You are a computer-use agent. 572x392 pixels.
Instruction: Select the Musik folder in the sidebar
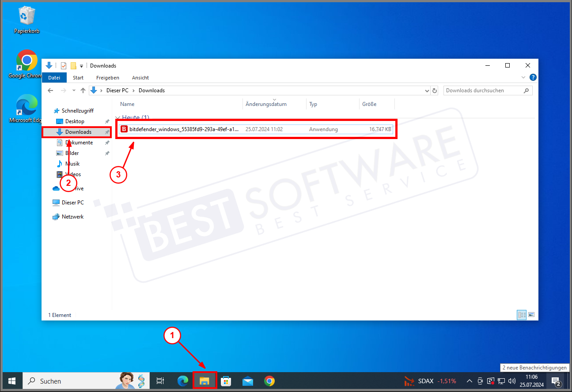(x=73, y=163)
